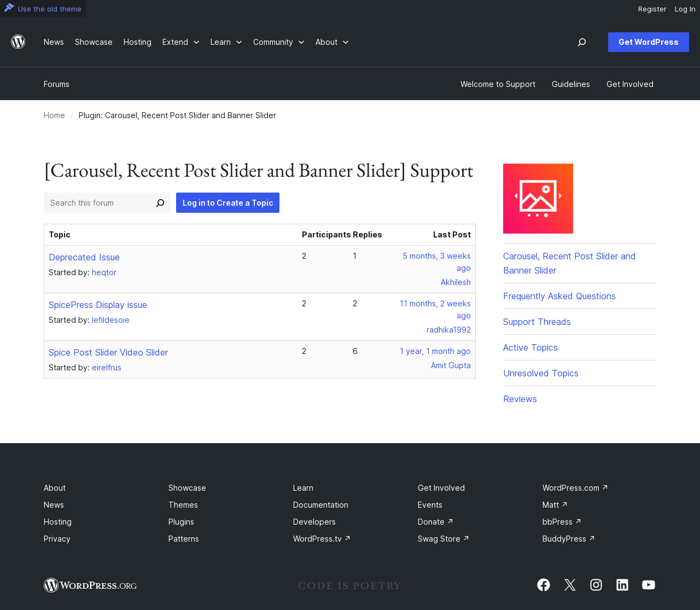Focus the Search this forum field
This screenshot has height=610, width=700.
point(97,203)
